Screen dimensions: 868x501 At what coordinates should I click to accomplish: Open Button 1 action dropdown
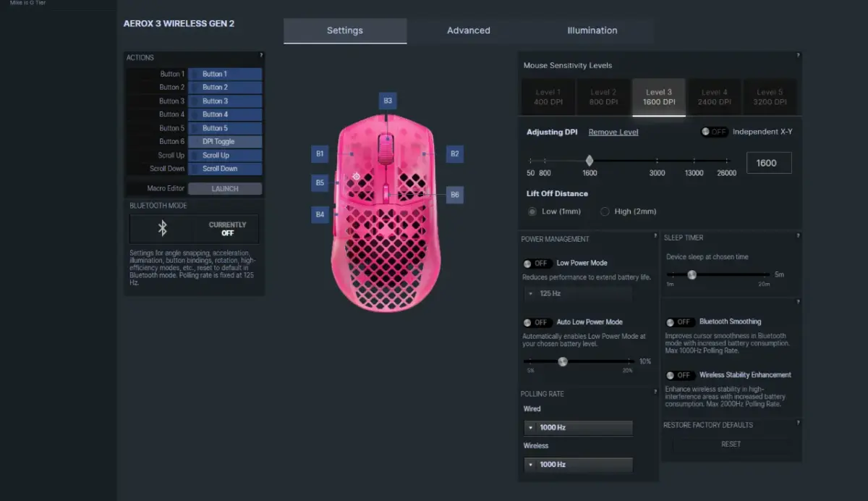point(225,74)
